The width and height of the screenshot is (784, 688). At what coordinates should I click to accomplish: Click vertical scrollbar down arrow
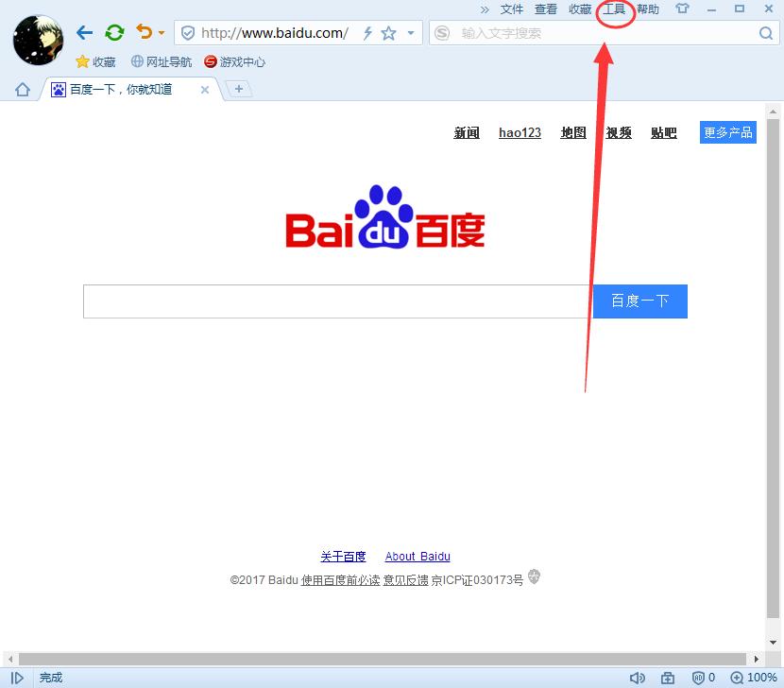[773, 643]
